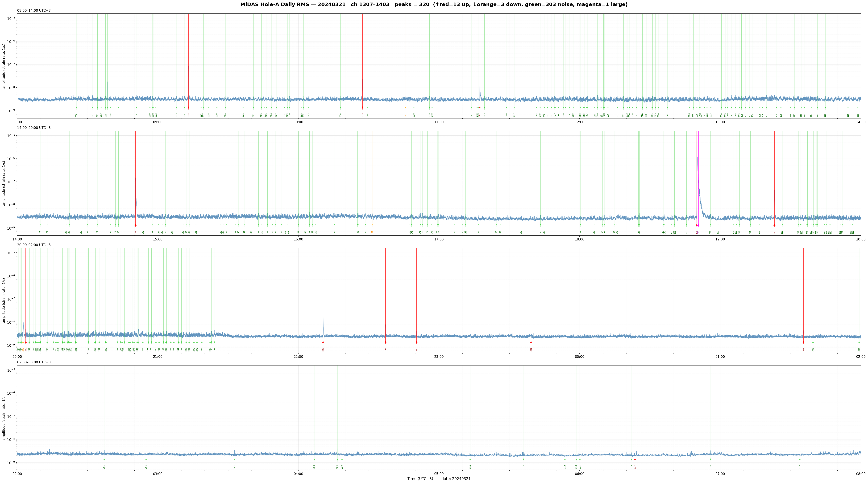Click the green peak label 305
The image size is (868, 483).
(104, 467)
